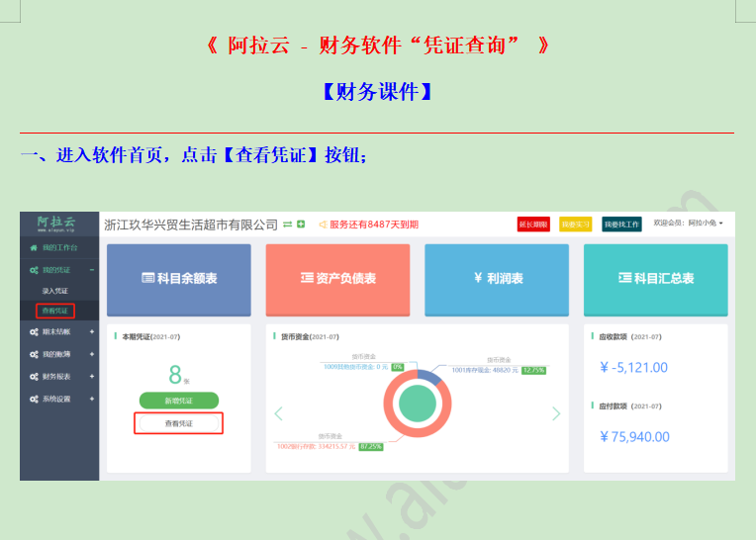This screenshot has height=540, width=756.
Task: Click the 服务还有8487天到期 notice text
Action: click(x=374, y=225)
